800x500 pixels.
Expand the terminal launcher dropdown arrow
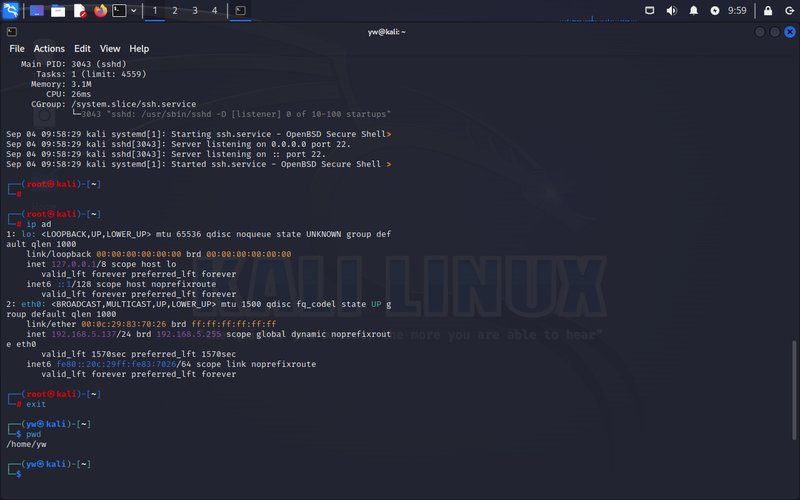click(x=134, y=11)
